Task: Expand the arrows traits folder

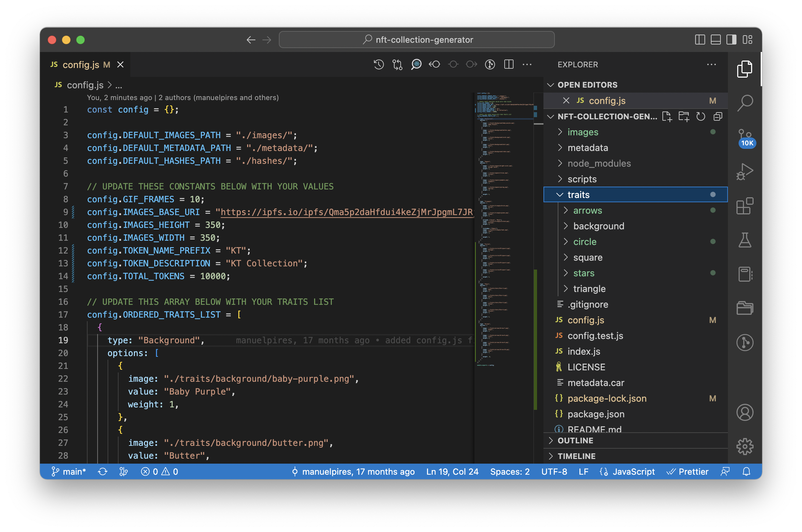Action: [x=564, y=210]
